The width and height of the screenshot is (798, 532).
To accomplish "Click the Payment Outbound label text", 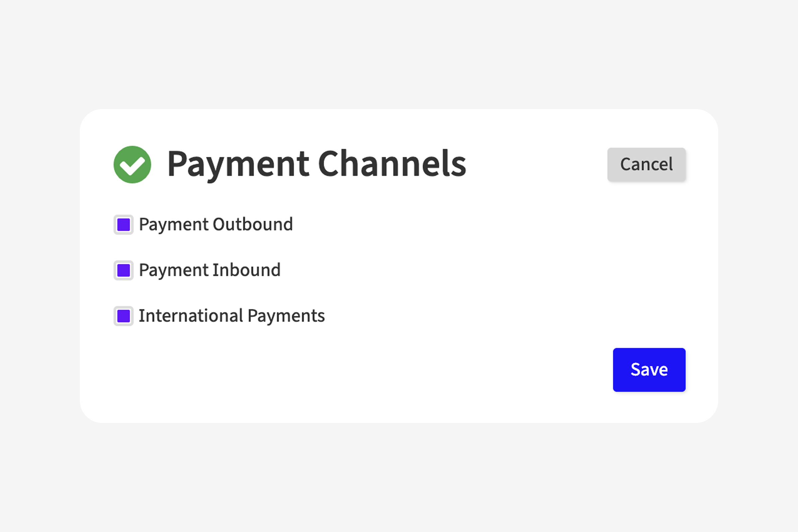I will pos(216,225).
